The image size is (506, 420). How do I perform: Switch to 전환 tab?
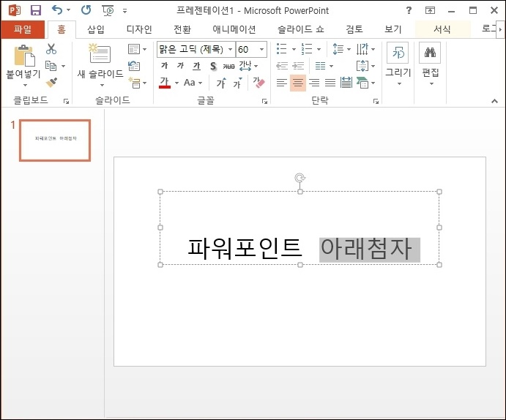(182, 29)
